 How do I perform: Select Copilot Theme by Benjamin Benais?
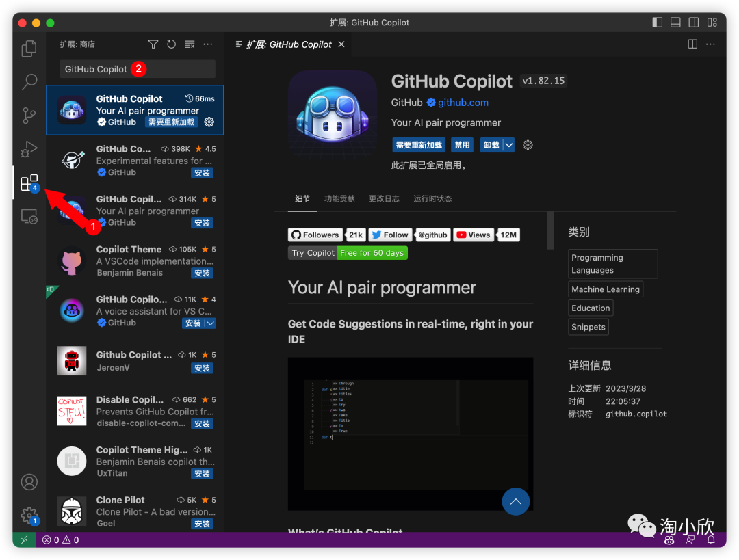(135, 261)
